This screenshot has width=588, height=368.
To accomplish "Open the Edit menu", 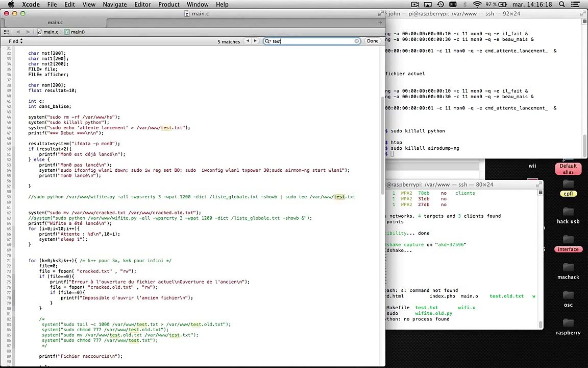I will click(70, 5).
